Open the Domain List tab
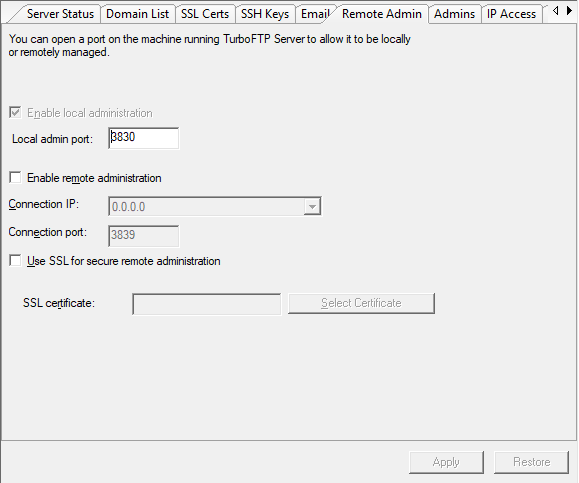Viewport: 579px width, 483px height. [137, 14]
